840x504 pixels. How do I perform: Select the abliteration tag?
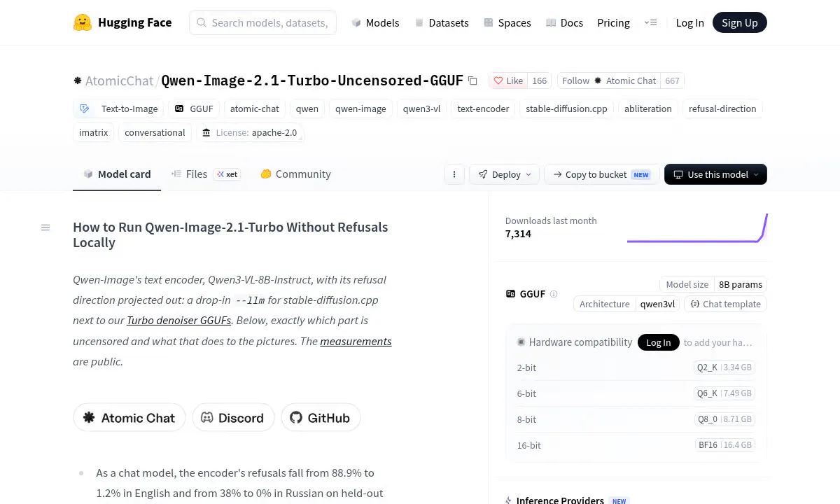(x=648, y=108)
